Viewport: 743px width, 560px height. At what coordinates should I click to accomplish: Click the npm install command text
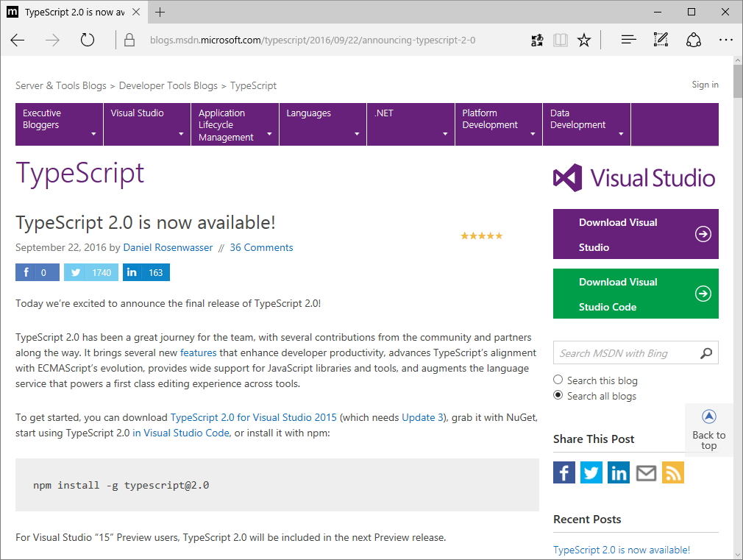121,486
